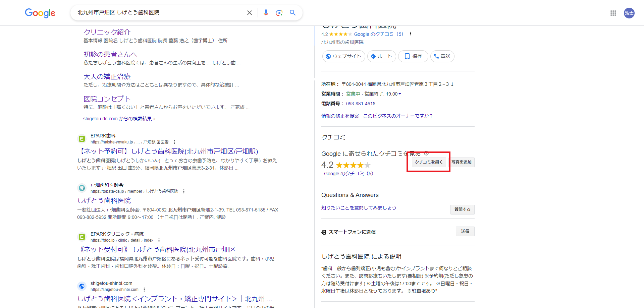
Task: Open the knowledge panel three-dot menu
Action: 410,34
